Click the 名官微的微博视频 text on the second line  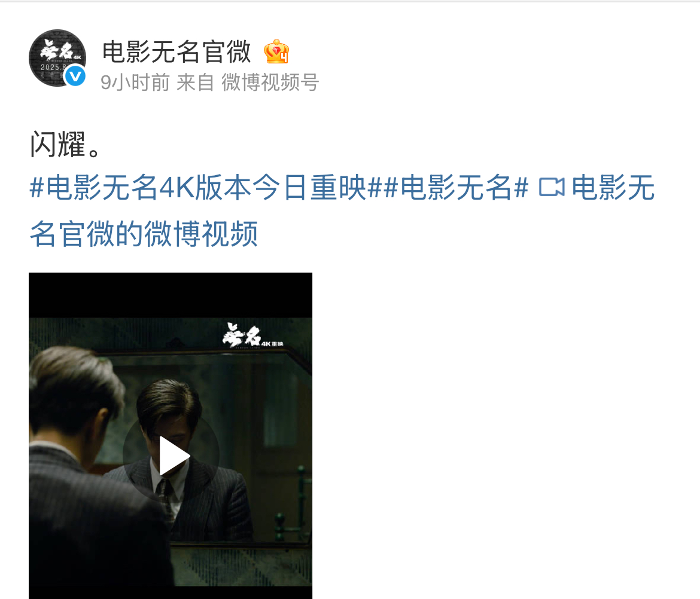(x=144, y=234)
